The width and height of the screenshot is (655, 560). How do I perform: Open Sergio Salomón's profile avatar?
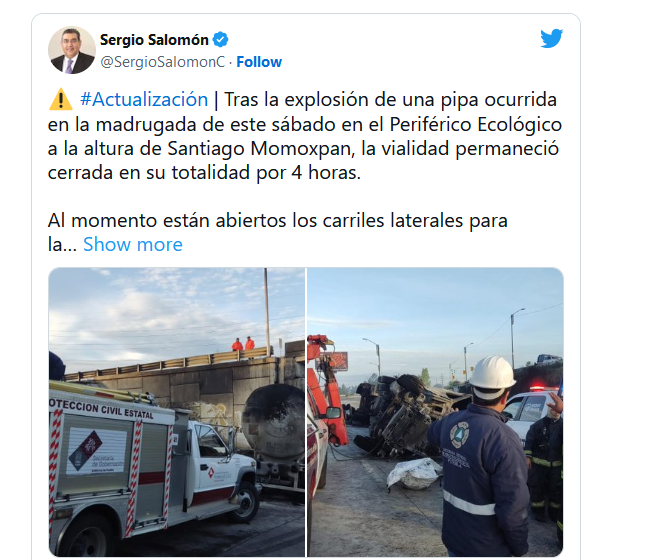(x=72, y=50)
